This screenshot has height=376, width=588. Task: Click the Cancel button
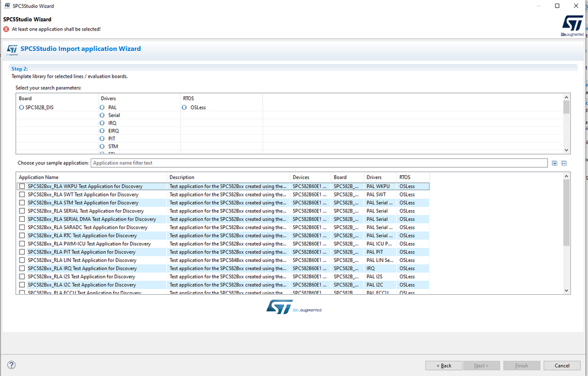click(562, 365)
